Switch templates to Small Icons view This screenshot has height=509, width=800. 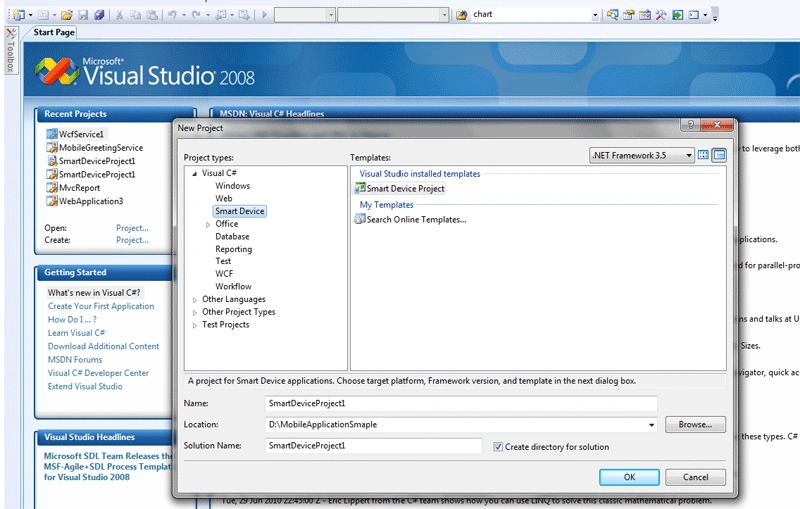[719, 155]
